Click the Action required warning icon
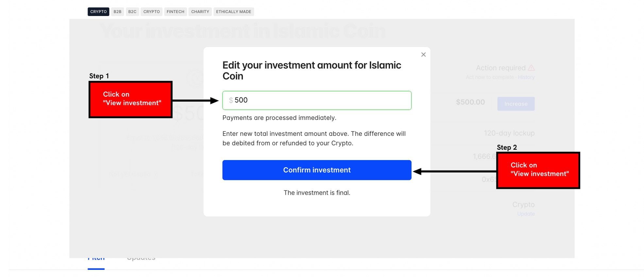Screen dimensions: 644x277 click(531, 68)
